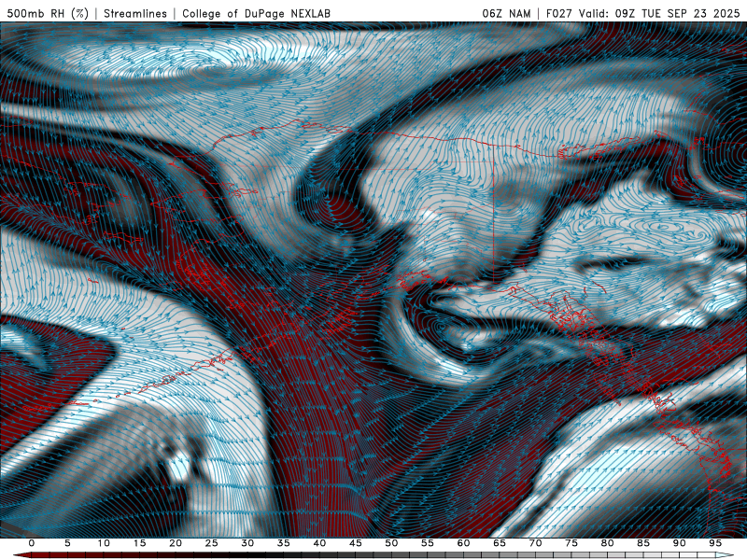
Task: Click the colorbar label "5"
Action: 67,543
